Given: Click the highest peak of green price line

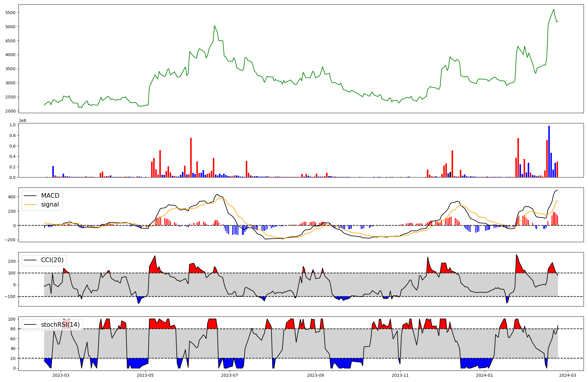Looking at the screenshot, I should 554,9.
